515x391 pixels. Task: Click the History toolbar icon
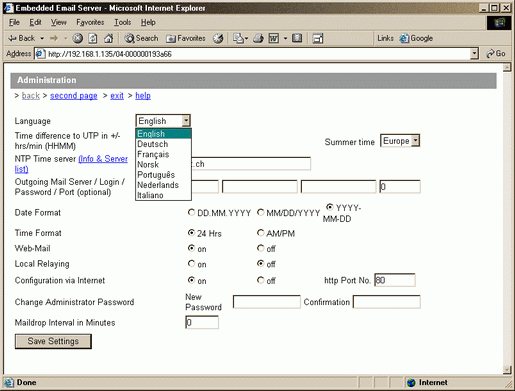[218, 38]
